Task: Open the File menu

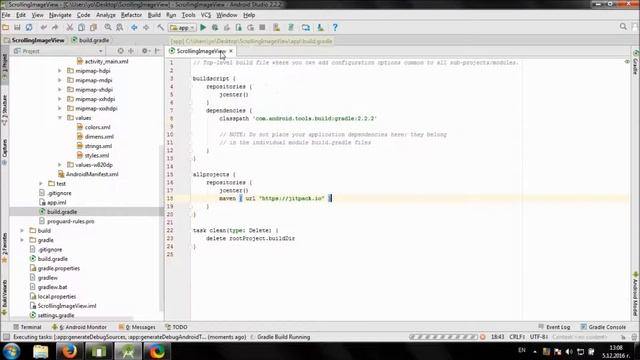Action: 6,15
